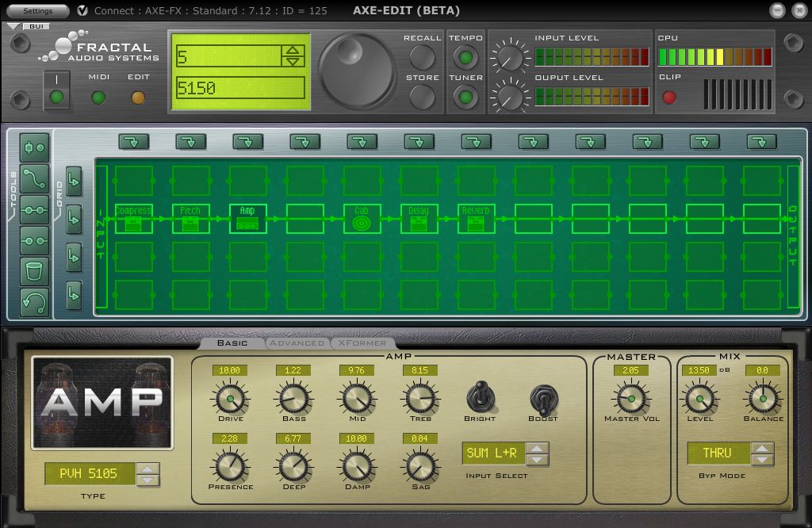Click the top tool icon in Tools panel

click(34, 147)
